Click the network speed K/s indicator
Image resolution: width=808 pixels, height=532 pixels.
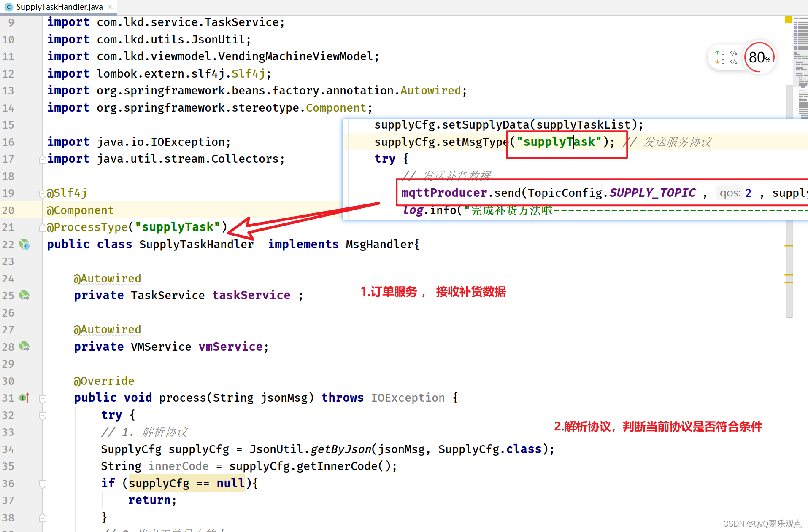click(x=726, y=57)
